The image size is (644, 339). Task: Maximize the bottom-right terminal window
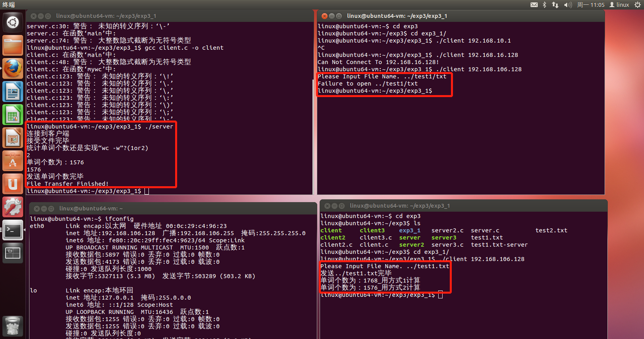click(x=342, y=206)
